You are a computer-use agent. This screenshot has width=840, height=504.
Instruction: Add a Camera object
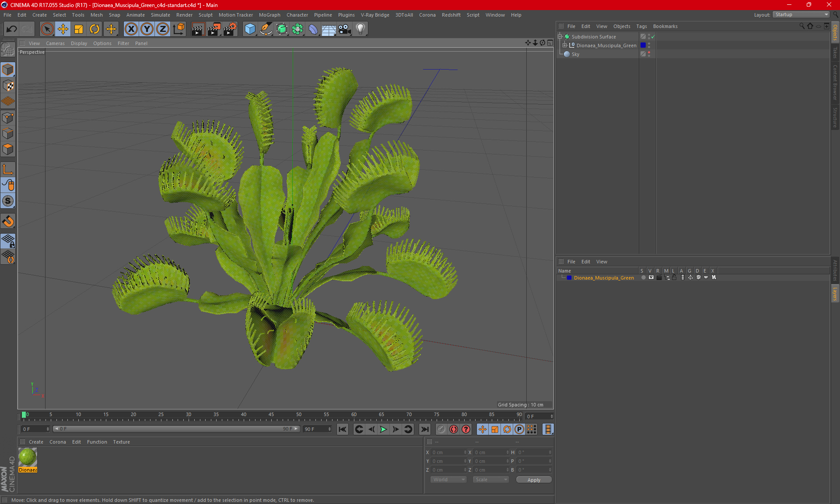point(344,29)
